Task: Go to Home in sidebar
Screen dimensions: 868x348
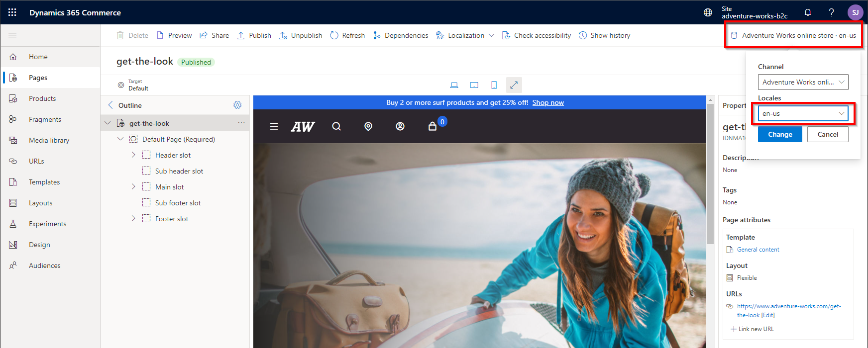Action: (50, 57)
